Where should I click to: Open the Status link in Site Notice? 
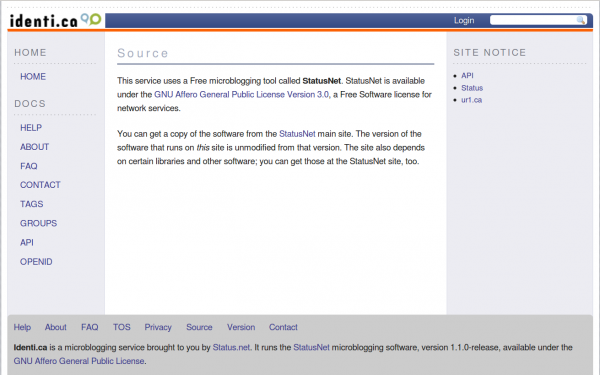(472, 88)
